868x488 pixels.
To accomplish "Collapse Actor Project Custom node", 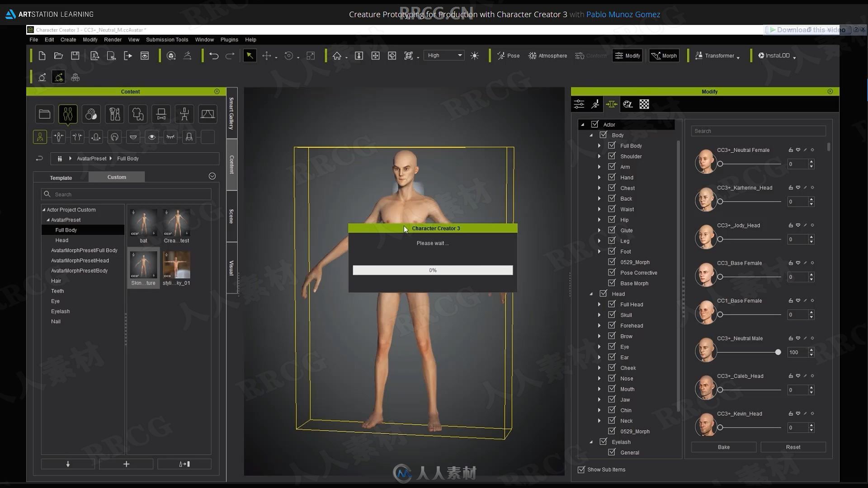I will point(44,210).
